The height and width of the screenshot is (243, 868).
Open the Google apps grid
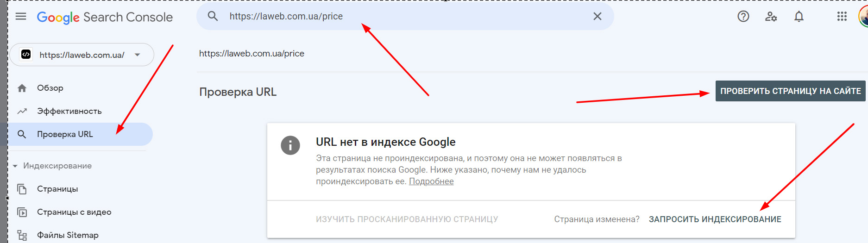coord(842,17)
